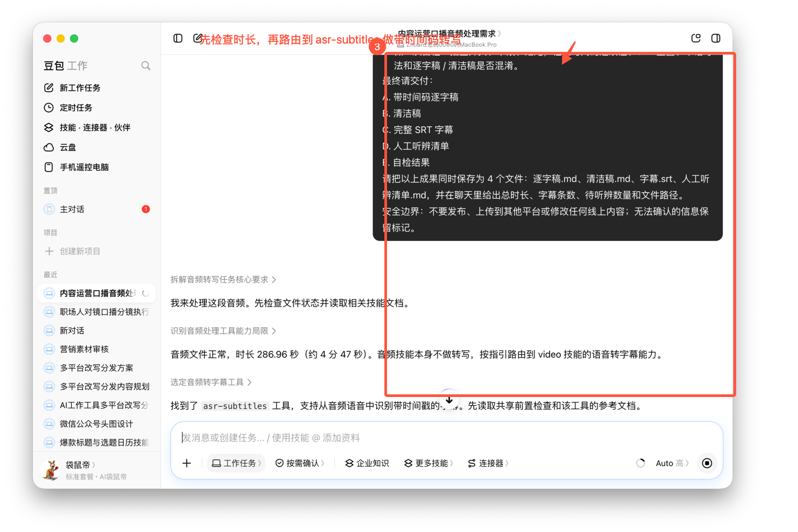Select 内容运营口播音频处理 conversation in recent list
This screenshot has height=532, width=798.
97,293
